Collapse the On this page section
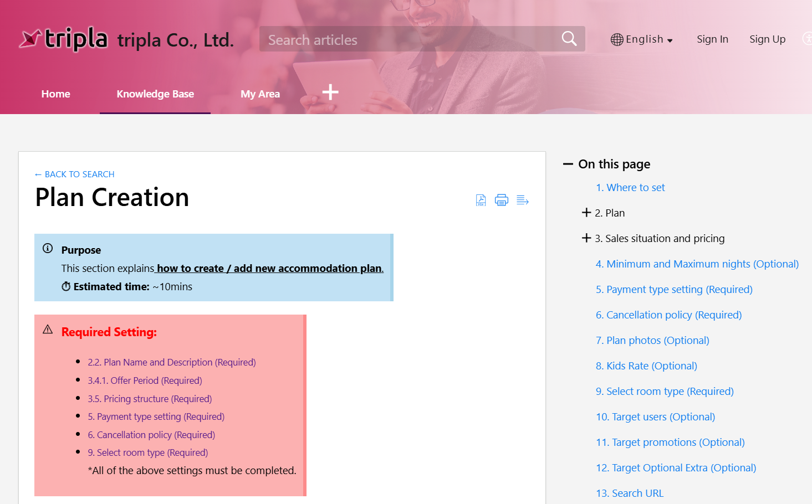Viewport: 812px width, 504px height. tap(568, 164)
